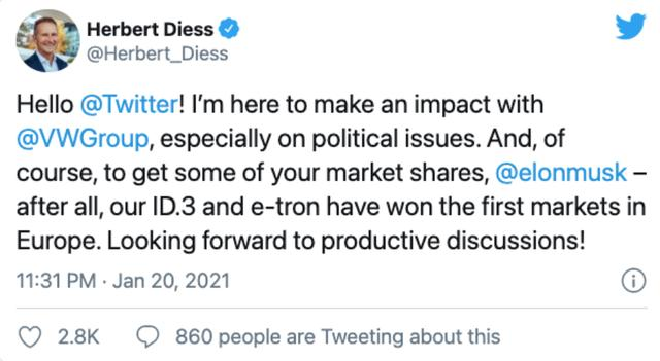Click the blue verified checkmark badge

click(229, 29)
